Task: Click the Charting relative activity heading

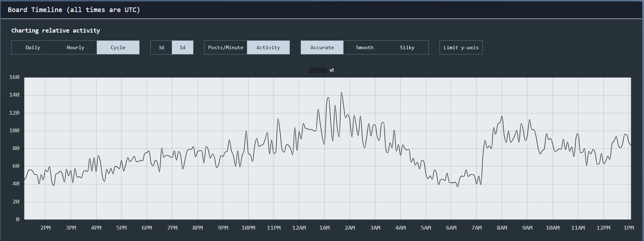Action: point(56,30)
